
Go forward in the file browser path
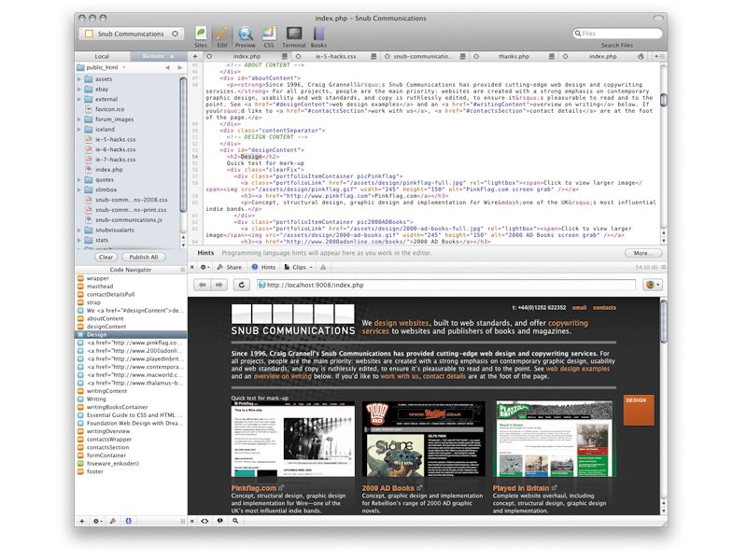(x=180, y=67)
